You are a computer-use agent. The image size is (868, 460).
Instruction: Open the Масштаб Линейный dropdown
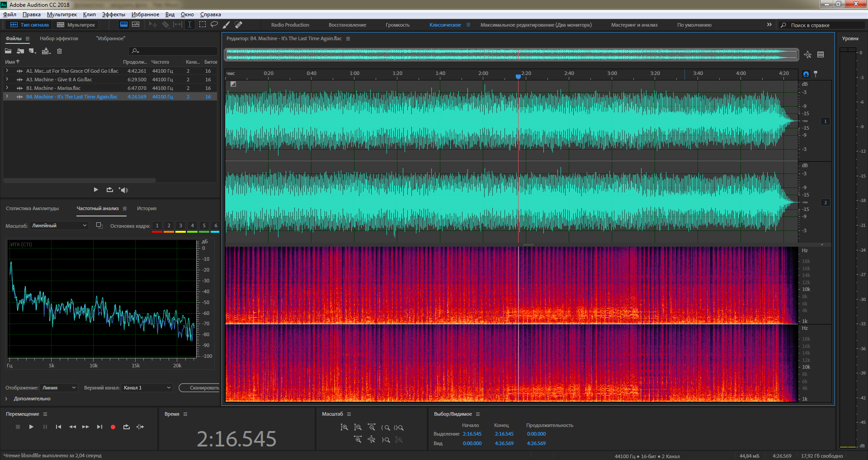coord(59,225)
